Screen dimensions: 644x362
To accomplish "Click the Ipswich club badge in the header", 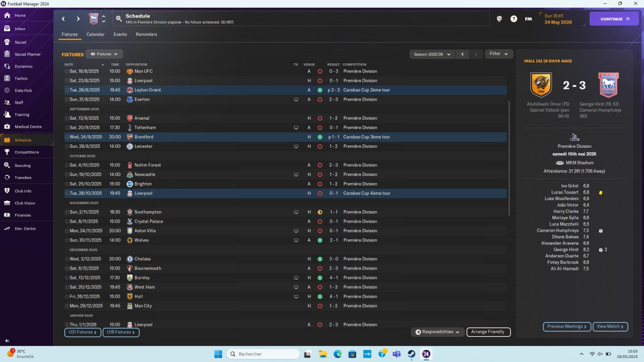I will (x=94, y=19).
